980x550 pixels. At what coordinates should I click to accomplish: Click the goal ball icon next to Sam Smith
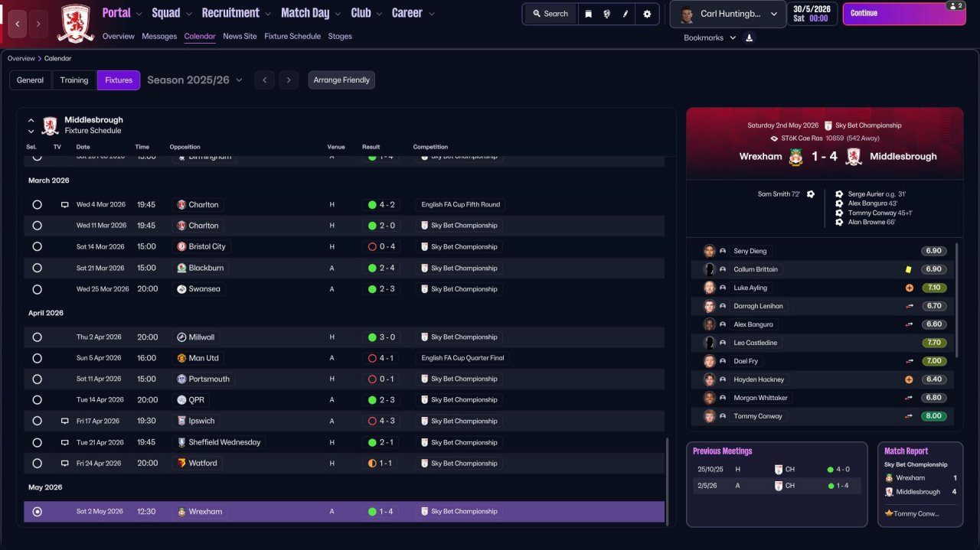811,194
